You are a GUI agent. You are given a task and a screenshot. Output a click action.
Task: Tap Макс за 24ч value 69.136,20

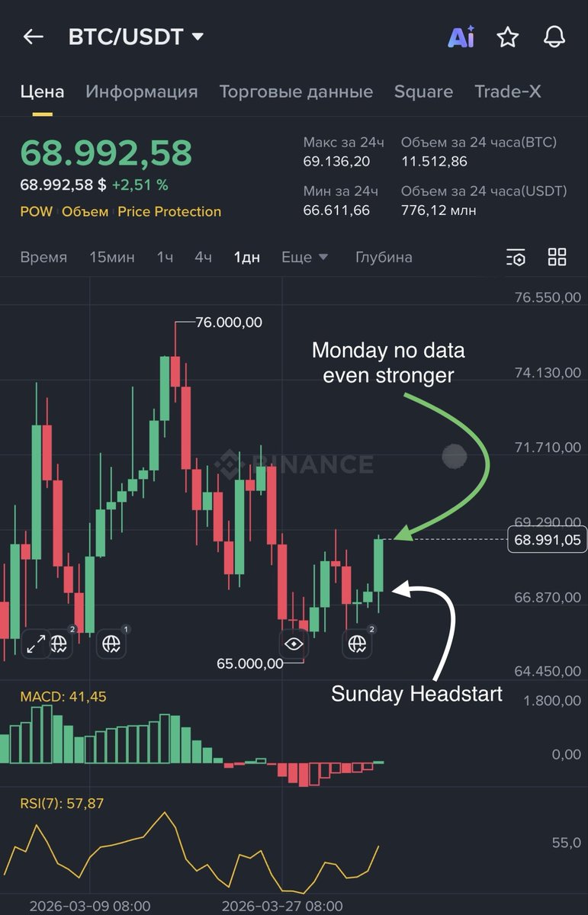point(336,161)
